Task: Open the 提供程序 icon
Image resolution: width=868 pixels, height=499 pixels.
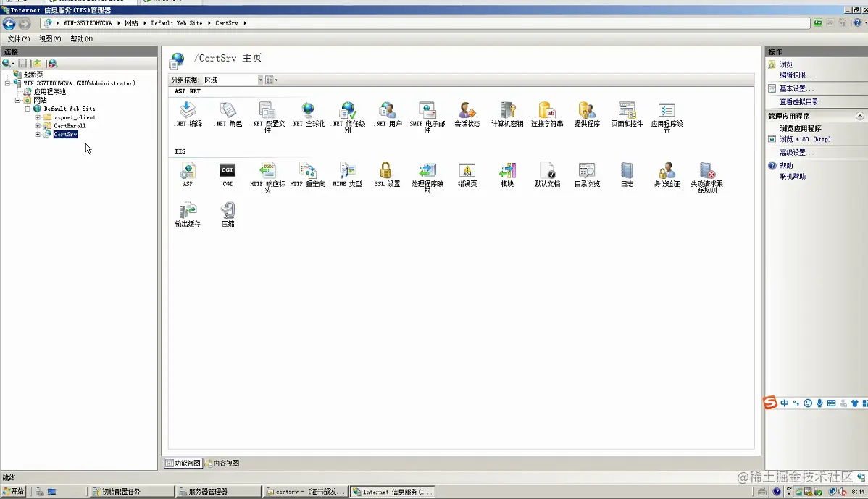Action: click(587, 114)
